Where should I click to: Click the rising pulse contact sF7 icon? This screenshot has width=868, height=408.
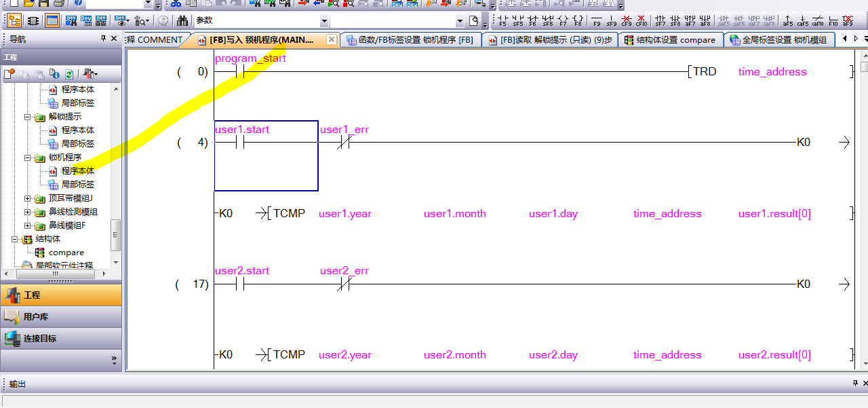pos(660,20)
